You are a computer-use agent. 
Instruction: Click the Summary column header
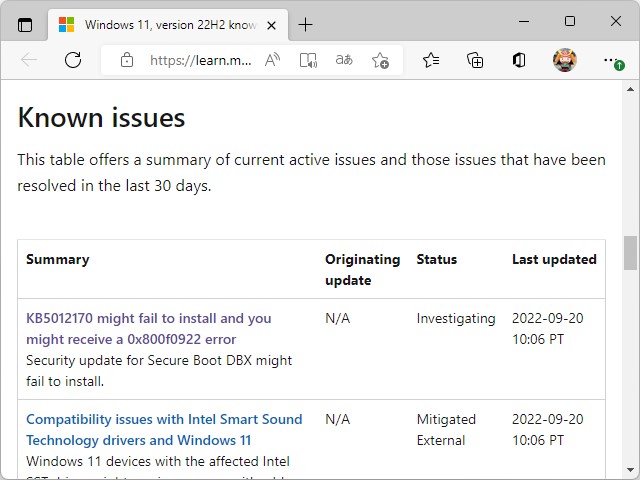pos(58,259)
